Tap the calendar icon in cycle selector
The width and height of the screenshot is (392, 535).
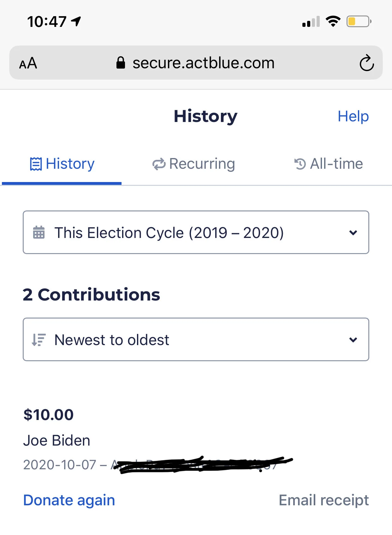point(39,232)
